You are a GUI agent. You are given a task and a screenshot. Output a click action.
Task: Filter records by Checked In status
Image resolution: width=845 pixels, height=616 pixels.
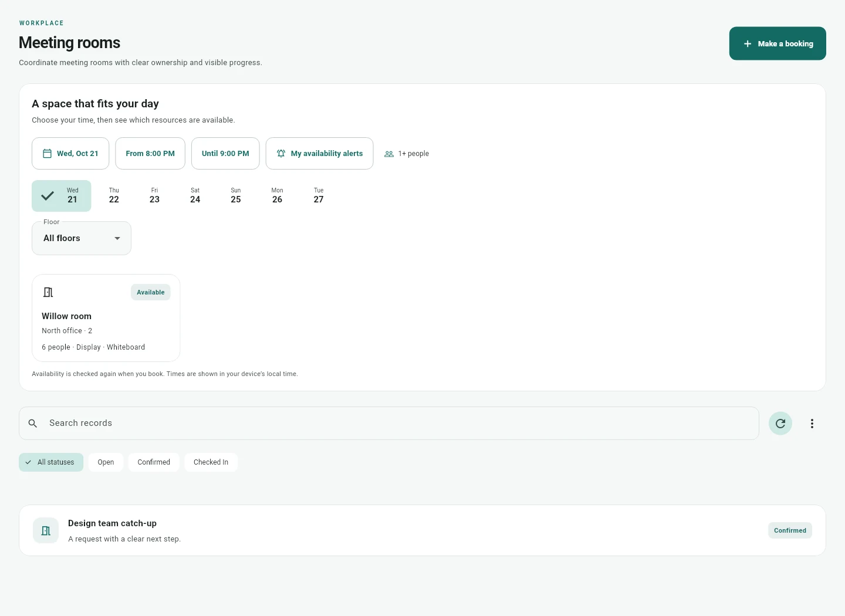pyautogui.click(x=211, y=462)
